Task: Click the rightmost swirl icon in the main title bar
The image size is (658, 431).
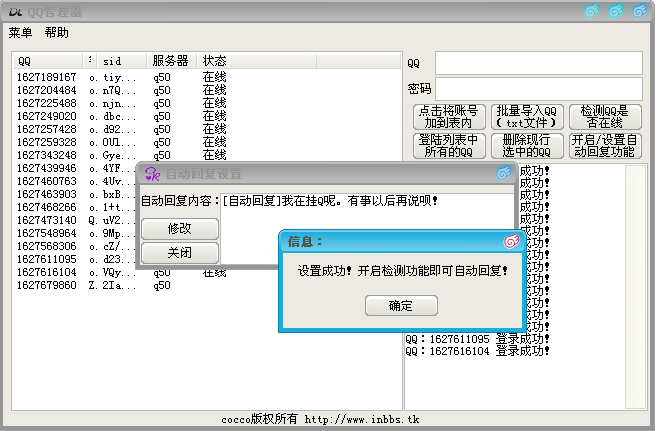Action: pyautogui.click(x=641, y=11)
